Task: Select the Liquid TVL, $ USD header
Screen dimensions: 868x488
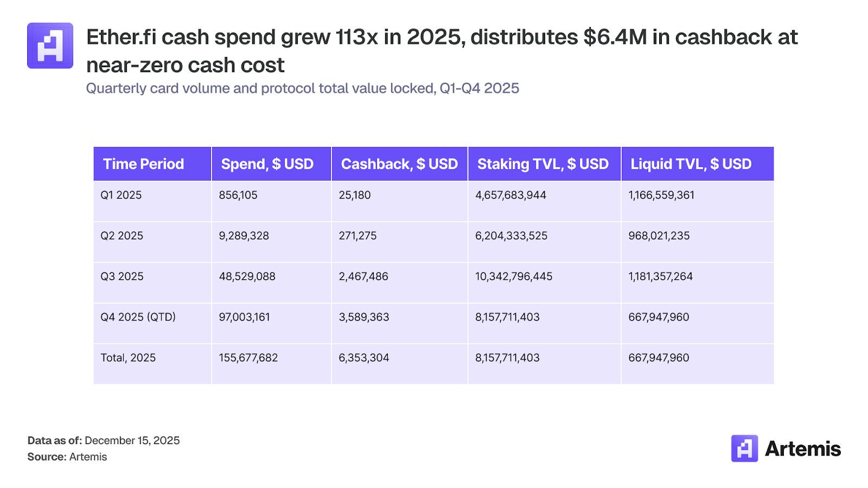Action: pos(691,164)
